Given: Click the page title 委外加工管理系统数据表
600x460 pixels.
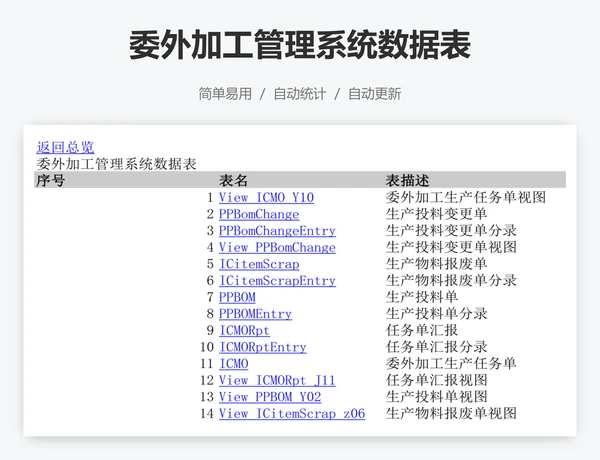Looking at the screenshot, I should [x=300, y=45].
